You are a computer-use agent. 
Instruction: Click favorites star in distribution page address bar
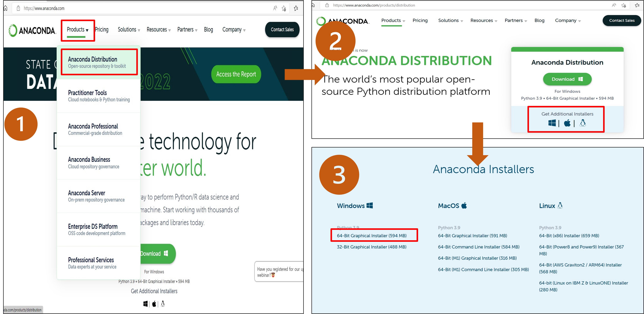point(623,5)
